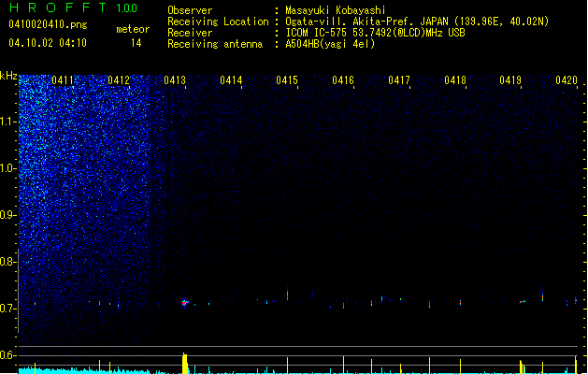This screenshot has height=374, width=588.
Task: Click the bright meteor echo just before 0413
Action: [x=184, y=302]
